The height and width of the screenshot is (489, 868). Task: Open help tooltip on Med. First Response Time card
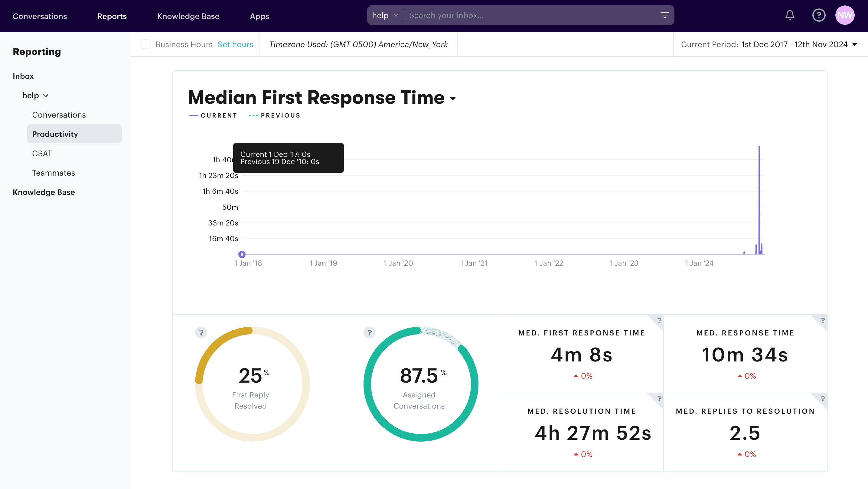coord(659,320)
